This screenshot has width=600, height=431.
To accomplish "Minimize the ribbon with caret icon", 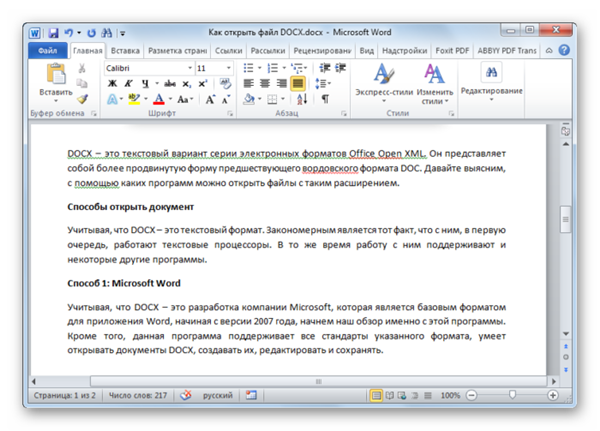I will [549, 51].
